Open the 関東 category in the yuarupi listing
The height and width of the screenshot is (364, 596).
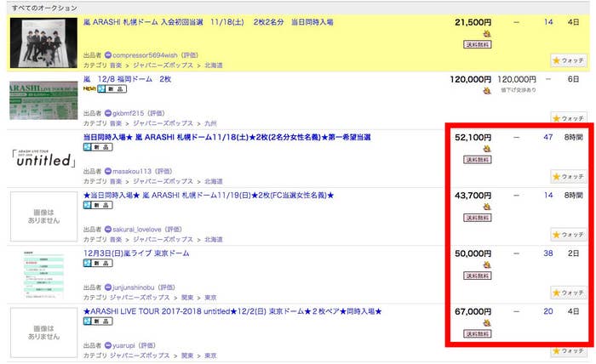187,355
